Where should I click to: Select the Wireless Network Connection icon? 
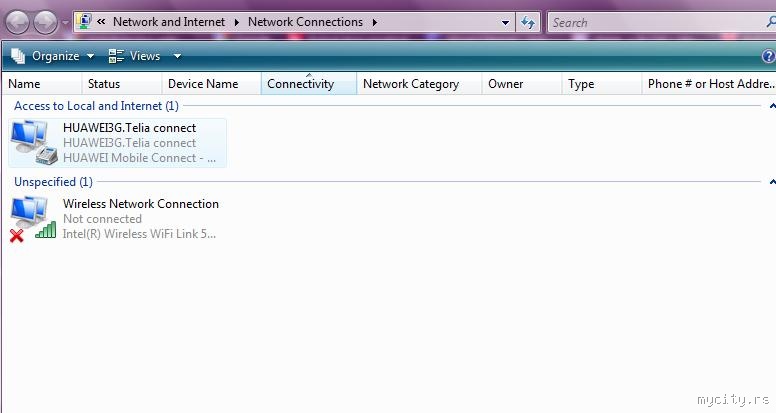33,219
